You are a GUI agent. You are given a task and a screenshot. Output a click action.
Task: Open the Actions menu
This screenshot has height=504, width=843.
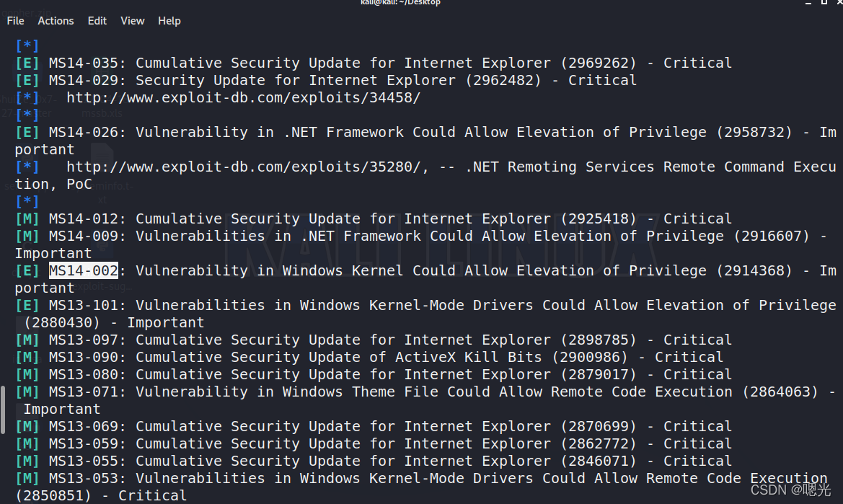(x=56, y=21)
